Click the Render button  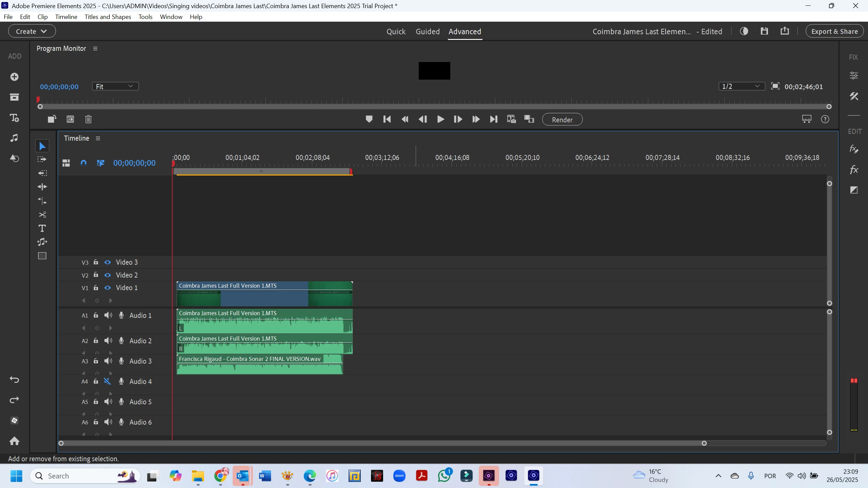(562, 120)
